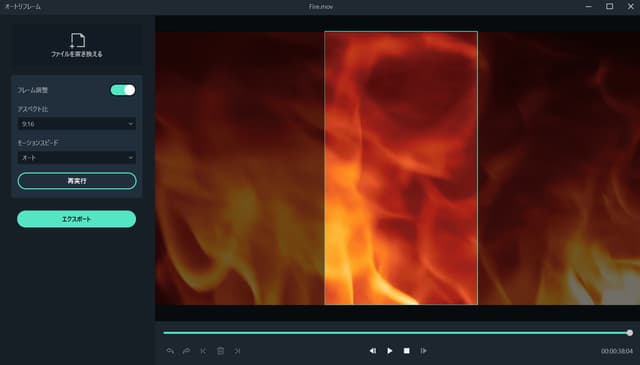This screenshot has height=365, width=640.
Task: Jump to previous keyframe icon
Action: tap(203, 351)
